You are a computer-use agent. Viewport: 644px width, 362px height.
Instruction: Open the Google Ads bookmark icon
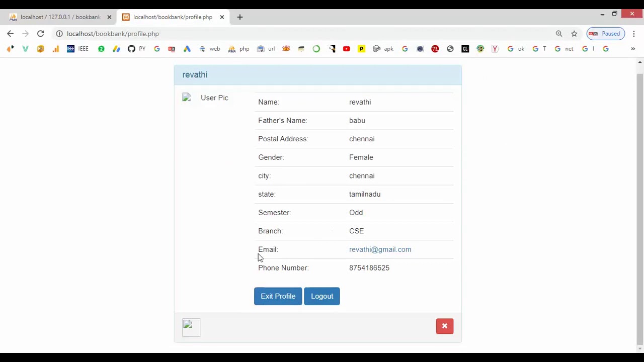(x=187, y=49)
